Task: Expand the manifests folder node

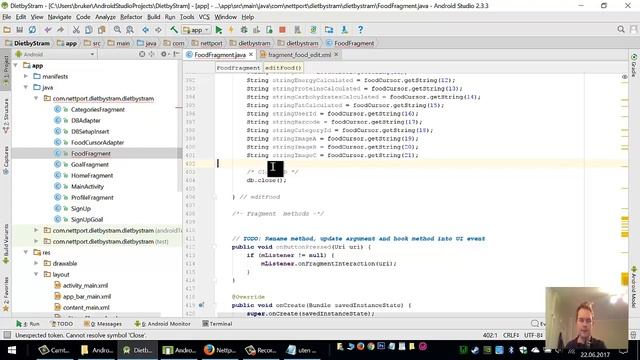Action: pyautogui.click(x=26, y=76)
